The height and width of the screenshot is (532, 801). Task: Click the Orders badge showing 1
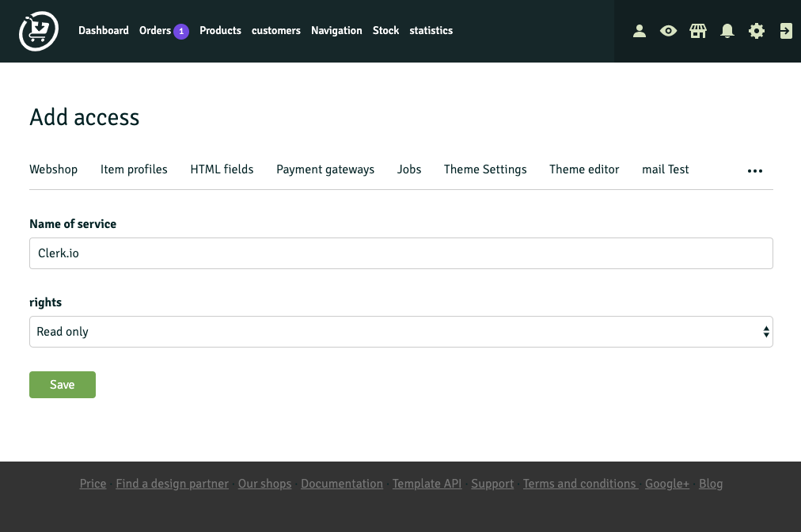tap(181, 31)
